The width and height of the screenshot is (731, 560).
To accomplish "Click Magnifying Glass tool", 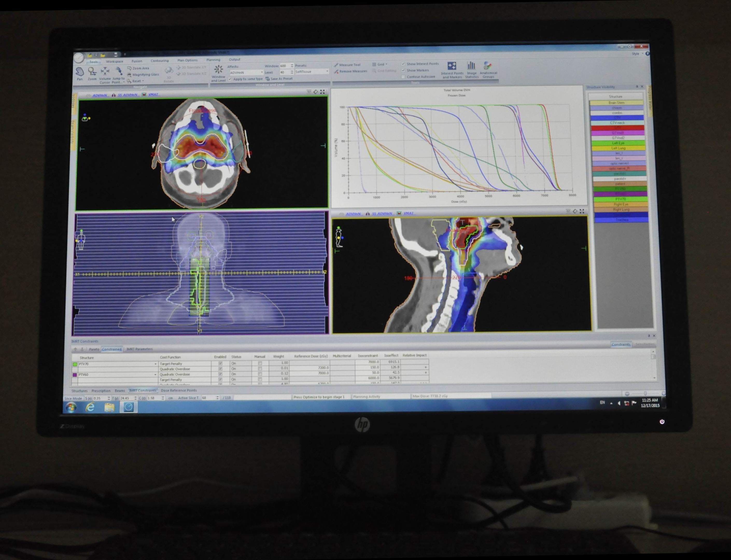I will [x=145, y=74].
